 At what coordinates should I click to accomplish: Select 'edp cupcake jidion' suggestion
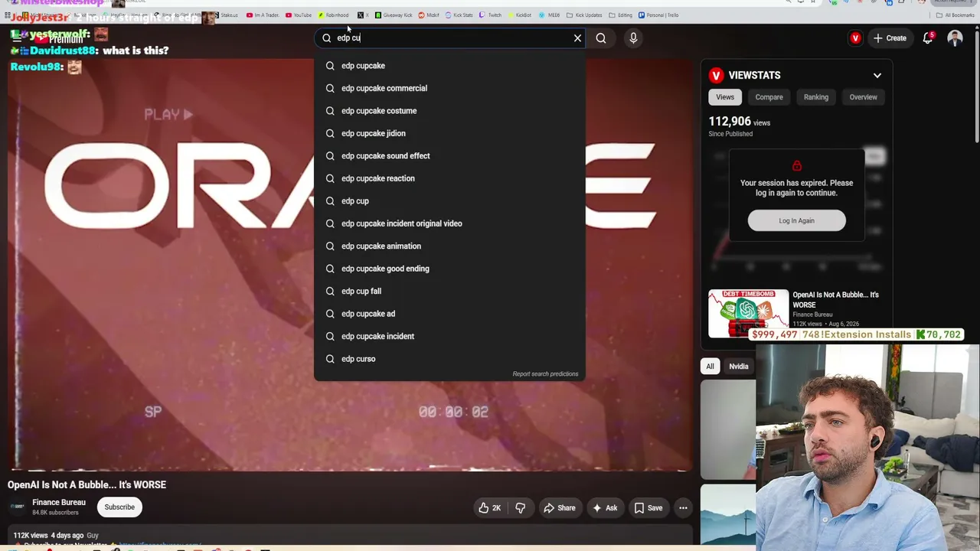tap(449, 133)
